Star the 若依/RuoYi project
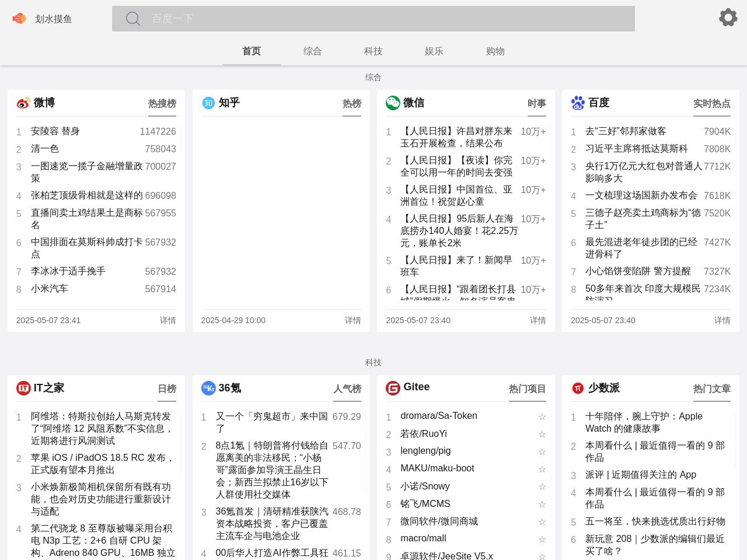 [x=542, y=434]
